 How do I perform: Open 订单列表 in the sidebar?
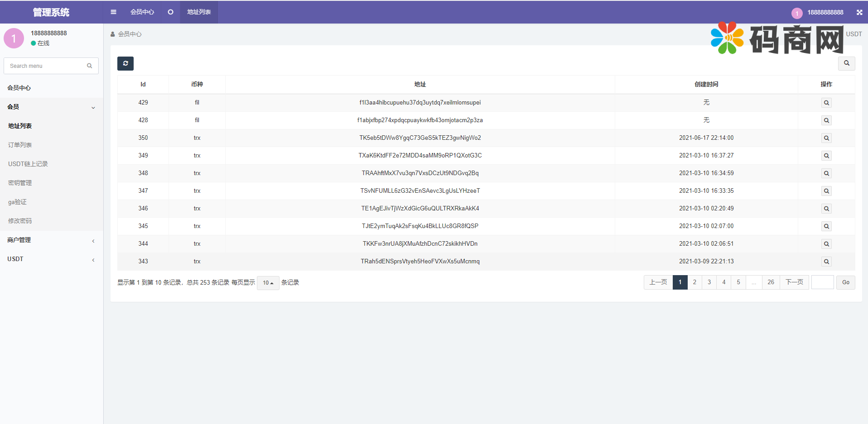click(x=20, y=145)
